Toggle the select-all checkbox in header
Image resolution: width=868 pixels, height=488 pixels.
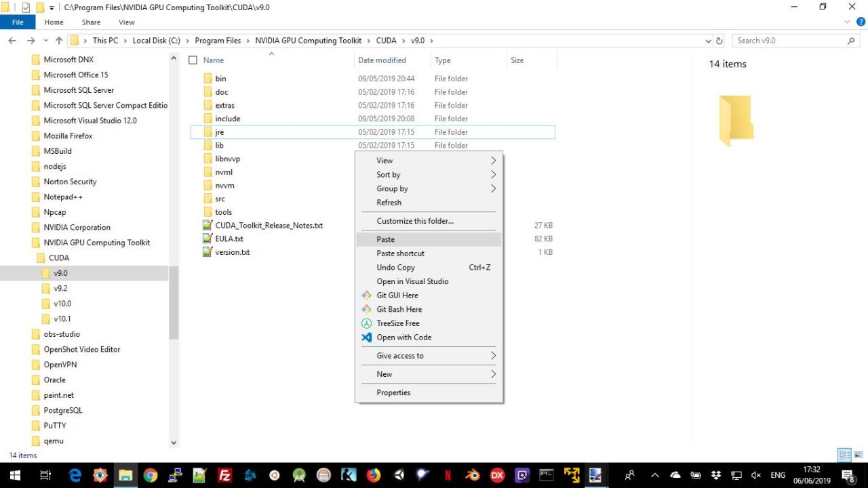point(193,60)
